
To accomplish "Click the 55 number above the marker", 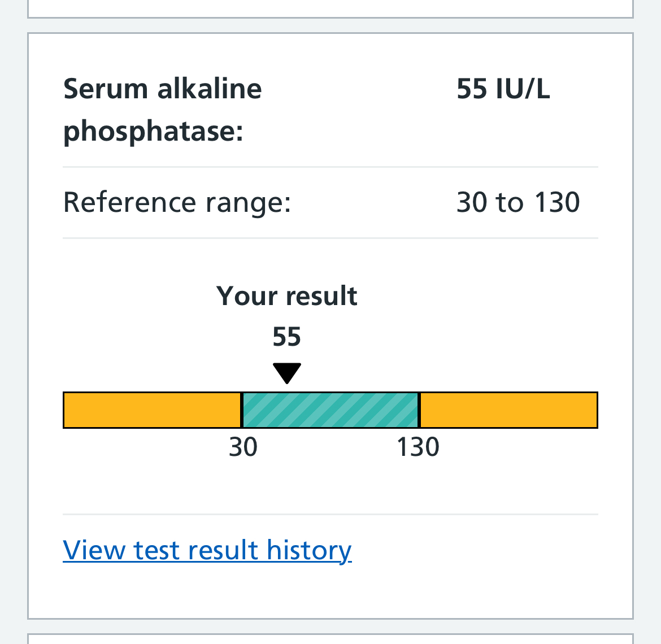I will 287,337.
